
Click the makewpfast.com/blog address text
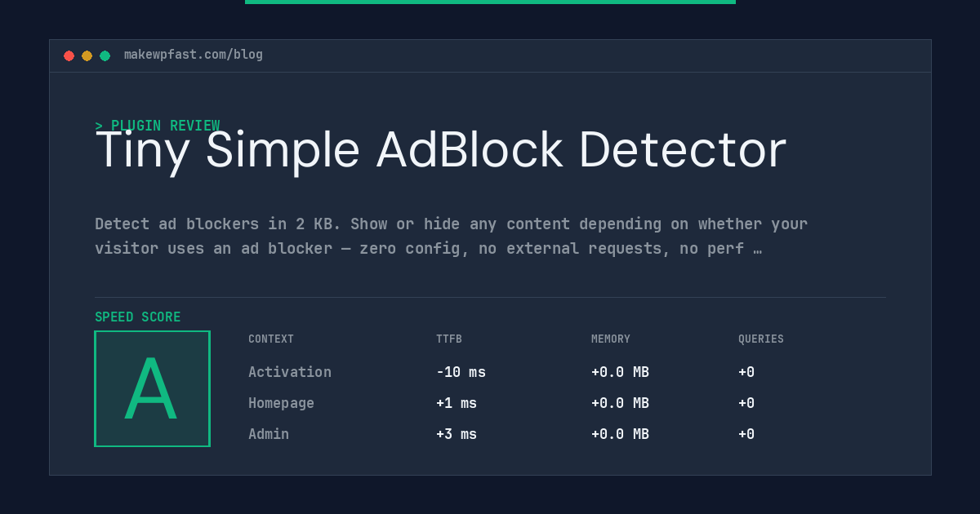pyautogui.click(x=194, y=55)
